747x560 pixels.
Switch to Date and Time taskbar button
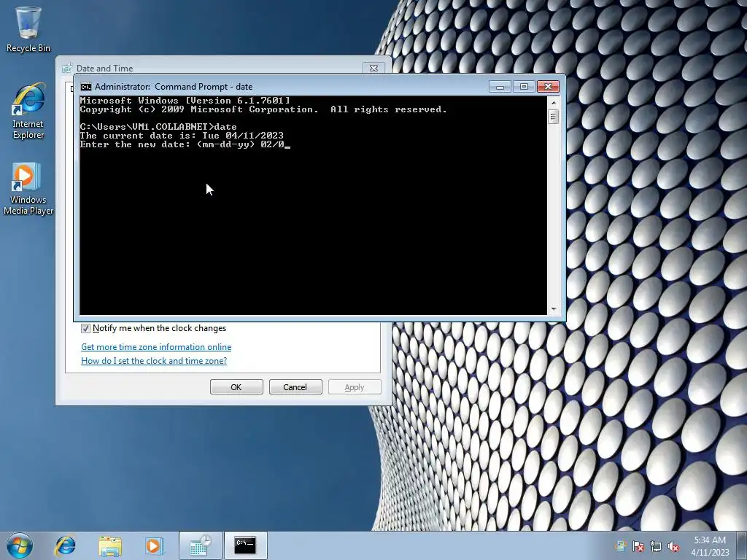tap(200, 545)
